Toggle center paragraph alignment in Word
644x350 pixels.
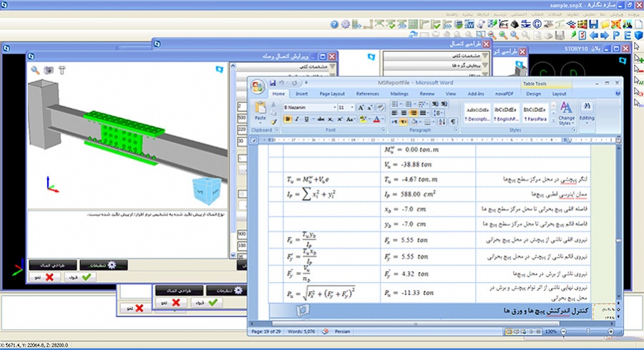coord(403,113)
